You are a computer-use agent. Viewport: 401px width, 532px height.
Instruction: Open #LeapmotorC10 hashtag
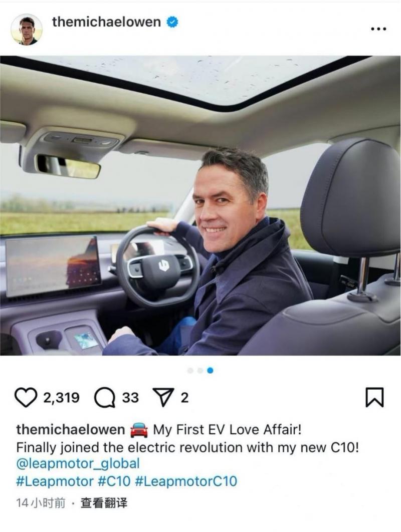point(186,481)
